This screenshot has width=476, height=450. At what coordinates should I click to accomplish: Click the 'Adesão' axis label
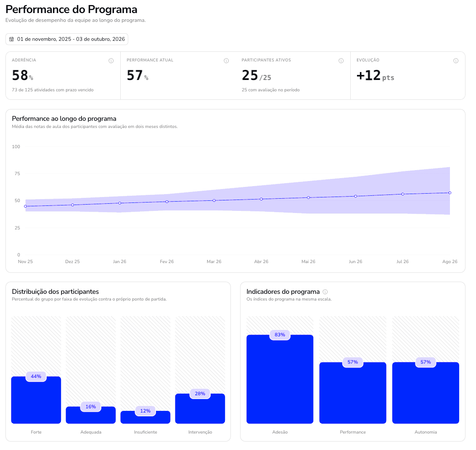pyautogui.click(x=280, y=432)
